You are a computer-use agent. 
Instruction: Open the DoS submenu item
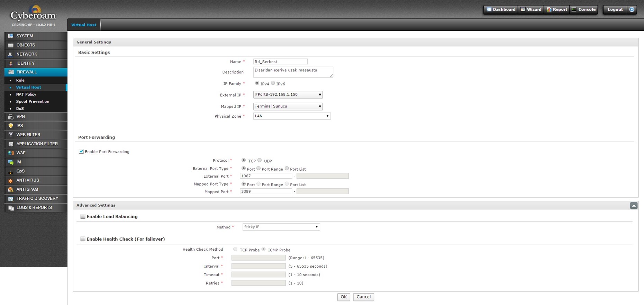pyautogui.click(x=20, y=109)
